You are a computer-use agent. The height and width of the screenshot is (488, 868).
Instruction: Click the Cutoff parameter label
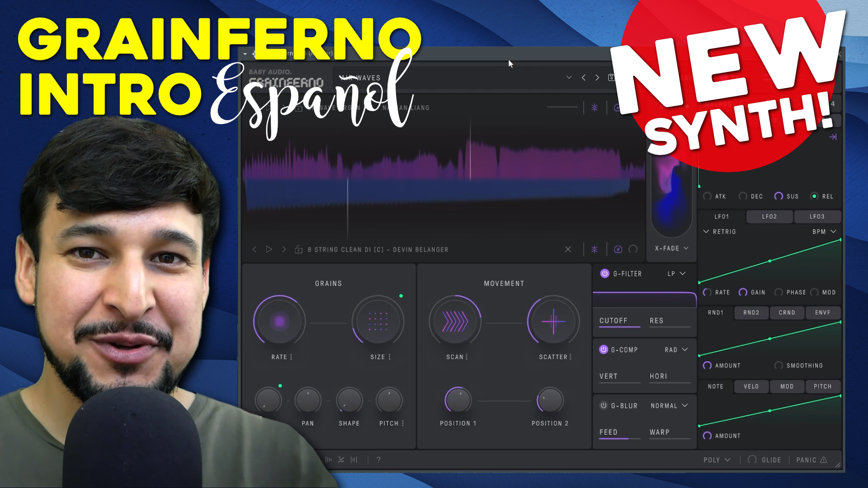613,320
